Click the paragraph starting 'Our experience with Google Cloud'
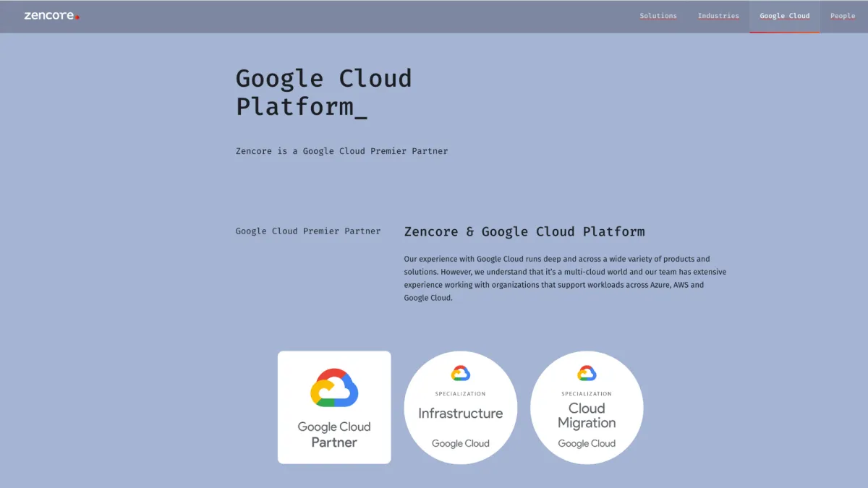868x488 pixels. [565, 278]
